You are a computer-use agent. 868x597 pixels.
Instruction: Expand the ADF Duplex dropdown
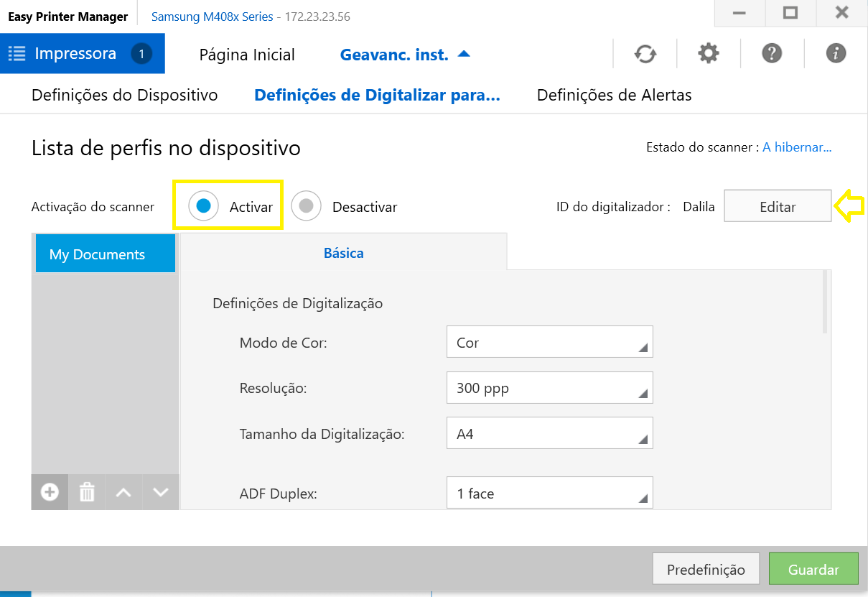point(549,493)
